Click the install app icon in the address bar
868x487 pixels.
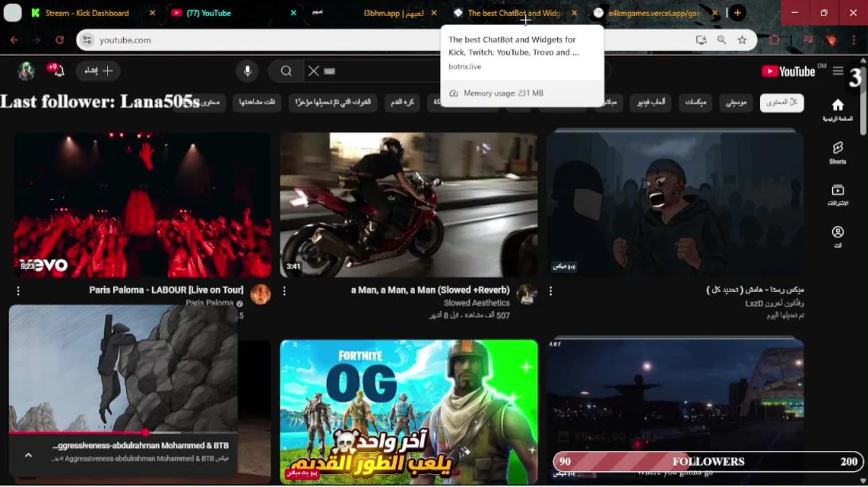(x=701, y=40)
